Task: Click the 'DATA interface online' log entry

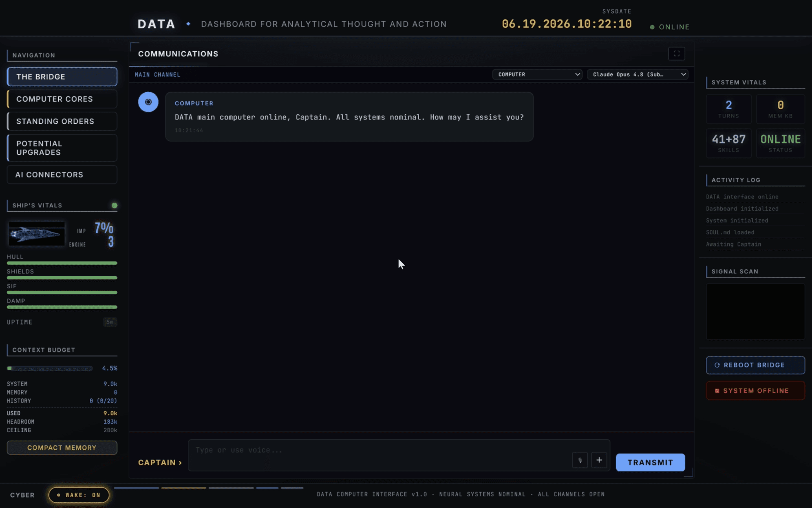Action: click(x=742, y=197)
